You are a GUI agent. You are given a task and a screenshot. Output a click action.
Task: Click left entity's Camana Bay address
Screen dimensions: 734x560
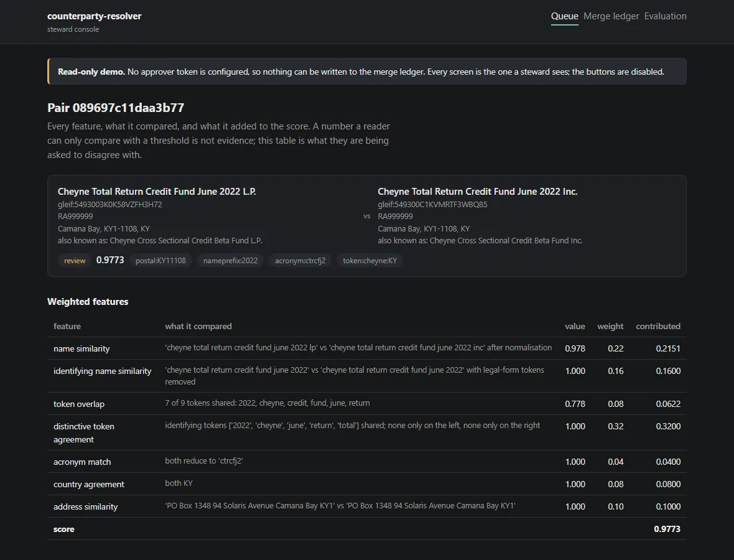pos(104,228)
